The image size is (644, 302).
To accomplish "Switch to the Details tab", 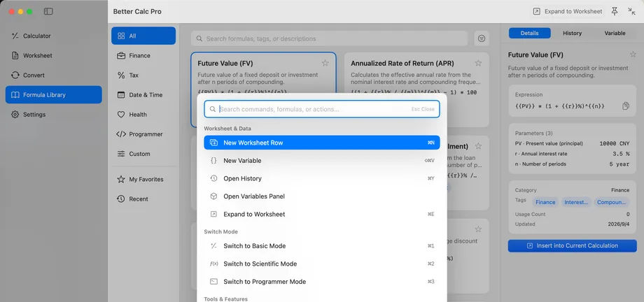I will point(529,34).
